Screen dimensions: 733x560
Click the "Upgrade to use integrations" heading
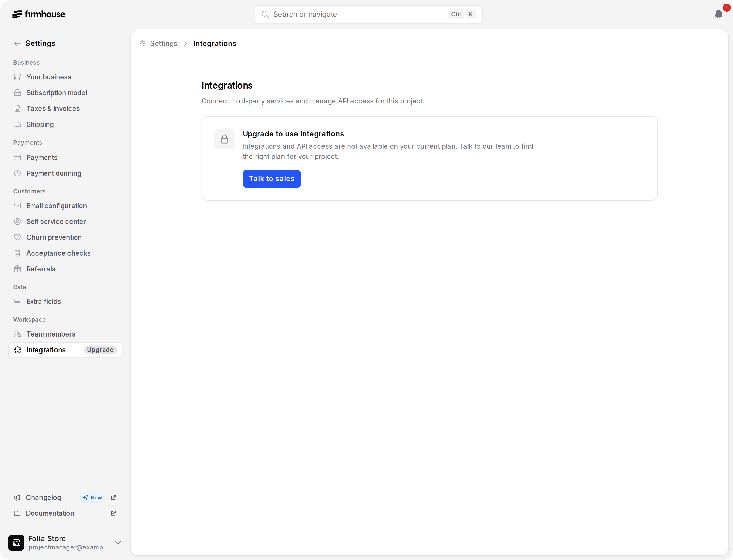(x=293, y=134)
